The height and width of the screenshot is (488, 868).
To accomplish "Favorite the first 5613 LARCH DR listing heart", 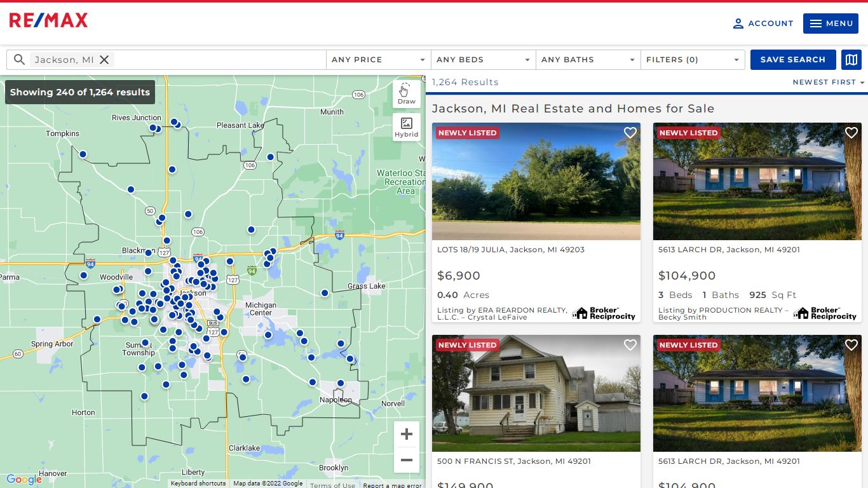I will (851, 133).
